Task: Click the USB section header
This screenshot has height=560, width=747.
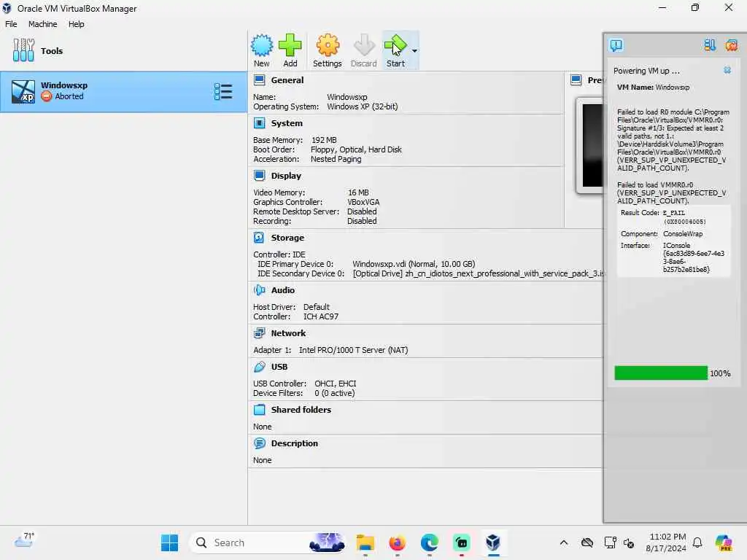Action: (x=279, y=367)
